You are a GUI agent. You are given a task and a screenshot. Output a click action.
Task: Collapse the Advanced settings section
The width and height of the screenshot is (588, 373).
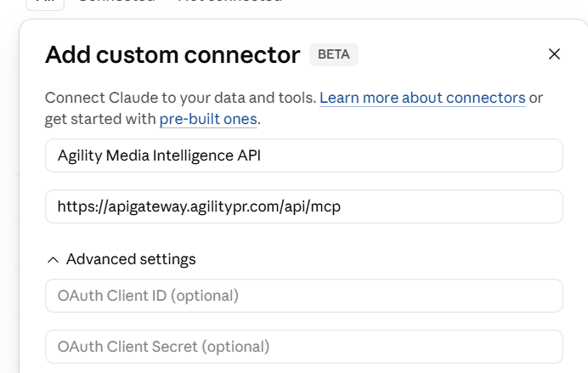tap(122, 259)
